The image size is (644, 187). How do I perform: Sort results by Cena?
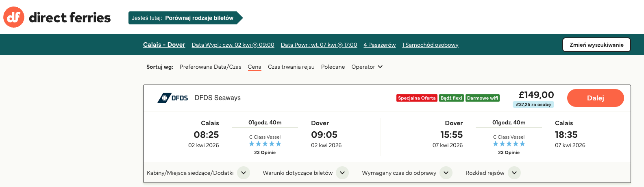coord(255,67)
